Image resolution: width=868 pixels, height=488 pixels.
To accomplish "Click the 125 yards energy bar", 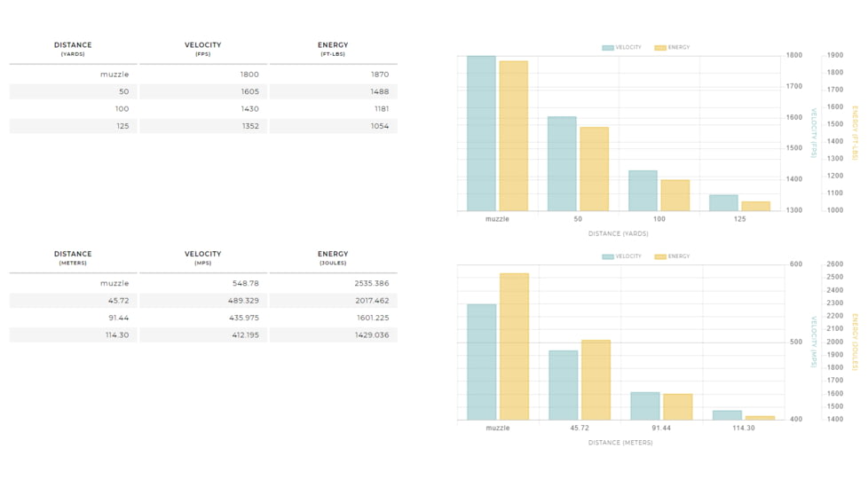I will pyautogui.click(x=755, y=207).
